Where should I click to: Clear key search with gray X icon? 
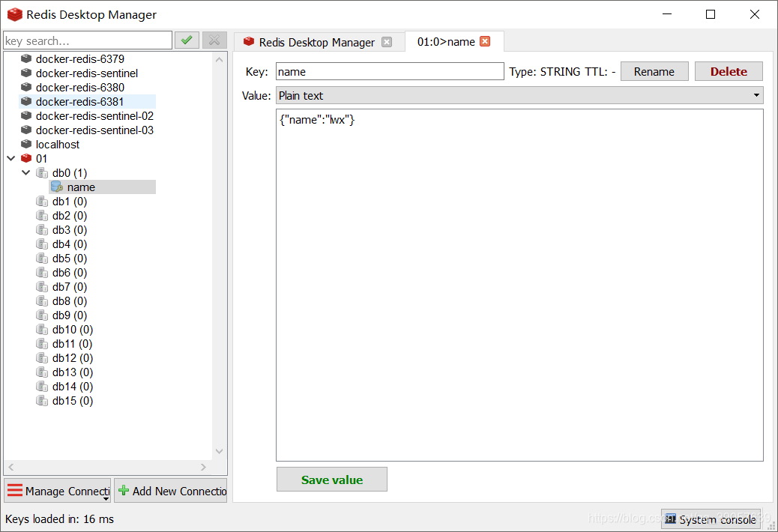point(214,40)
